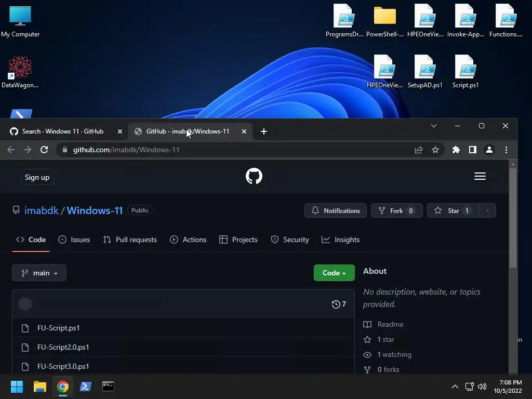Viewport: 532px width, 399px height.
Task: Close the Search · Windows 11 tab
Action: [x=120, y=131]
